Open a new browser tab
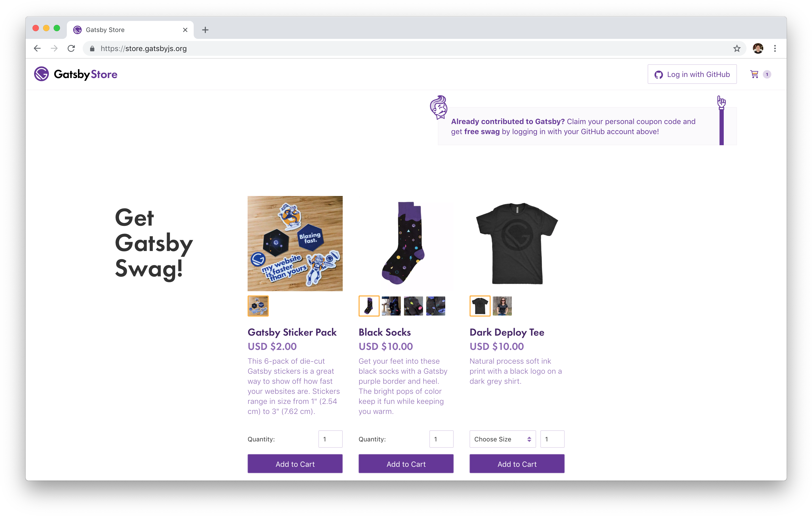 pyautogui.click(x=205, y=30)
